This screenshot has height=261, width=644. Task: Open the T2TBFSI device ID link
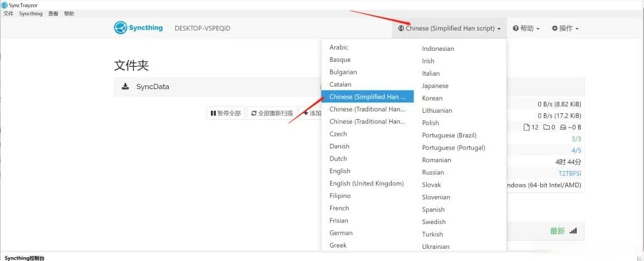(569, 173)
